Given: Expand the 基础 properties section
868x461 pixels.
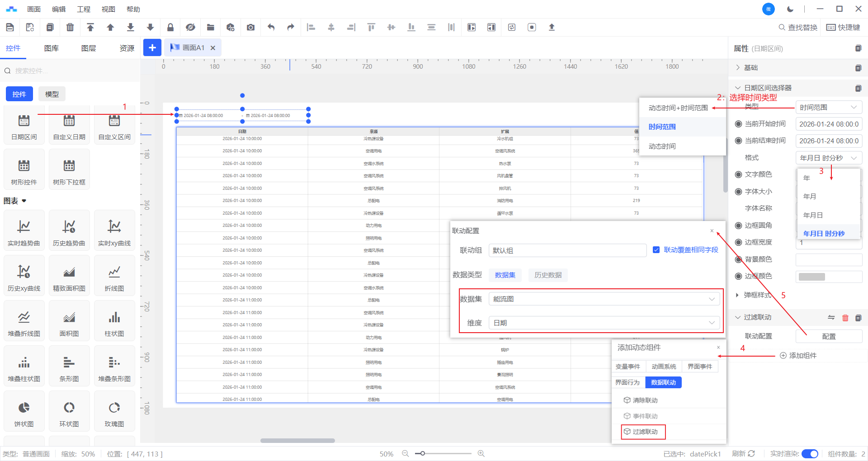Looking at the screenshot, I should [x=750, y=68].
